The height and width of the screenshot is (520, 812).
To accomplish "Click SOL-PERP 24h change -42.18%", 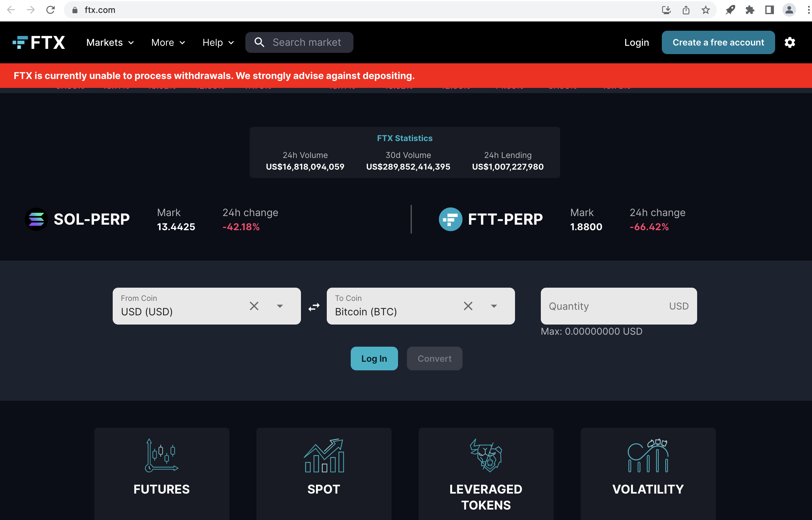I will 241,227.
